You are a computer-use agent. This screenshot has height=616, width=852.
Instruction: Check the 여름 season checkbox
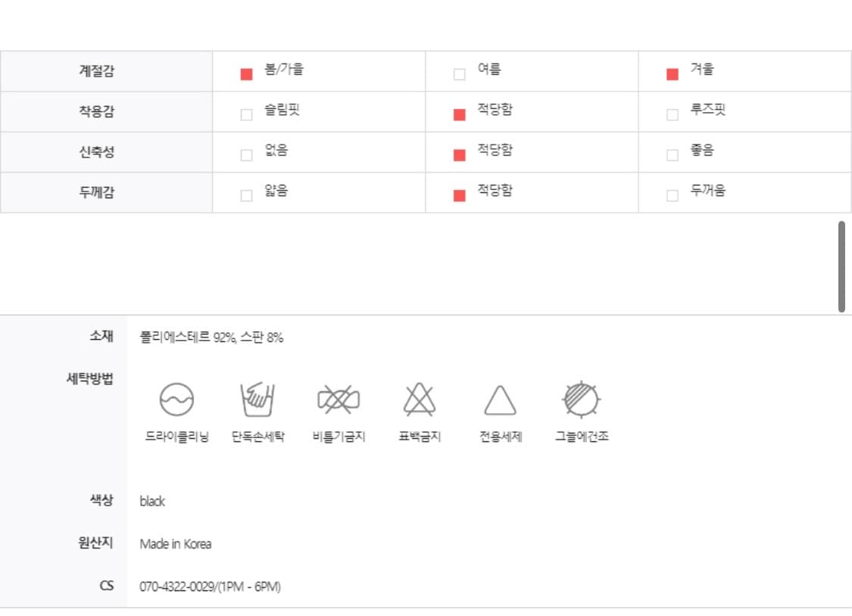point(459,74)
